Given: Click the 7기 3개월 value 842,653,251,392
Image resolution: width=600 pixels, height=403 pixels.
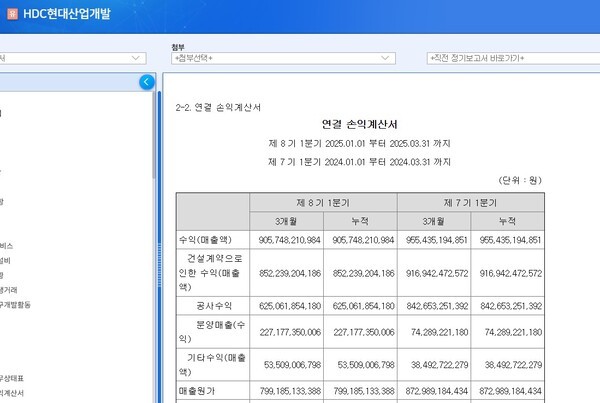Looking at the screenshot, I should (x=437, y=306).
